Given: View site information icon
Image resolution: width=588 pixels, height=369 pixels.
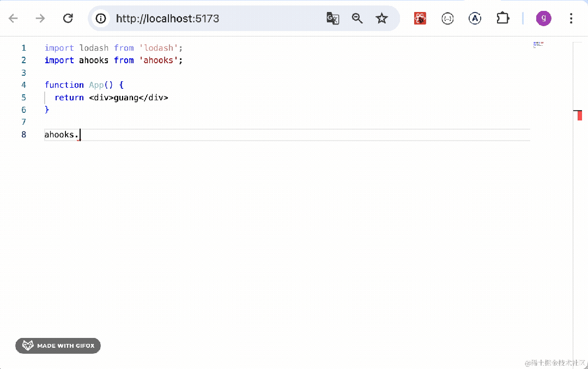Looking at the screenshot, I should coord(100,19).
